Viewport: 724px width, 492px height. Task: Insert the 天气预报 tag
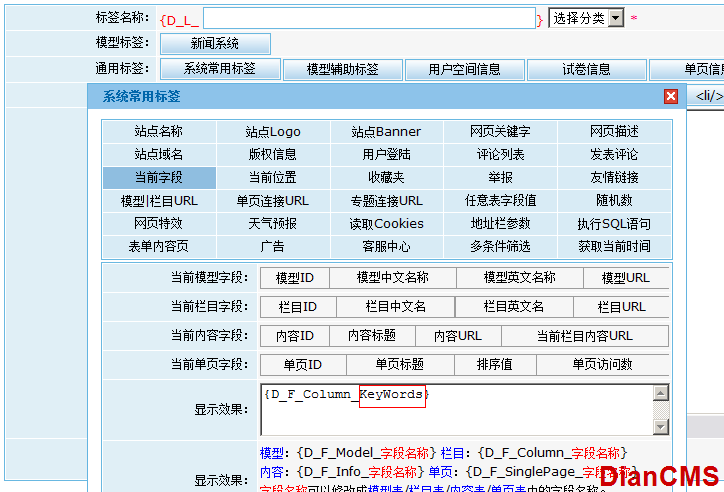tap(273, 224)
